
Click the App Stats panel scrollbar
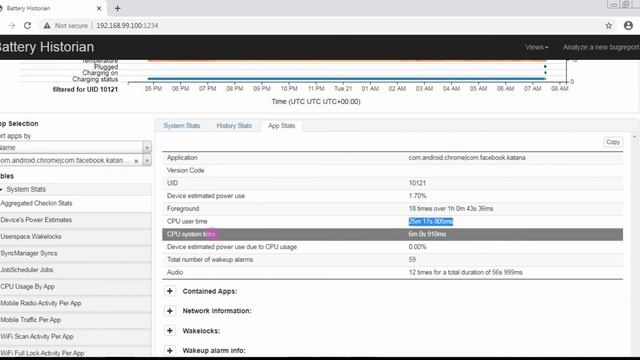point(634,245)
